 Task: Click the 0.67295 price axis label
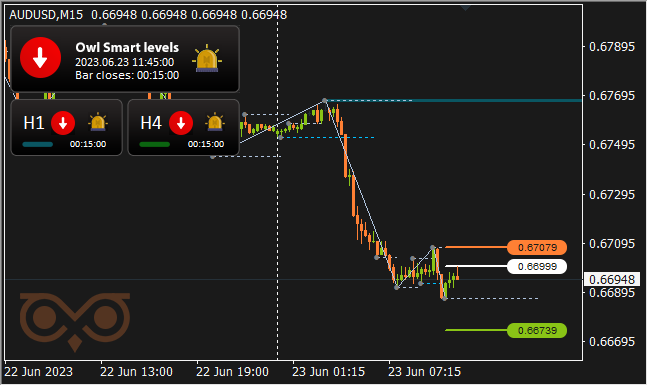click(612, 195)
